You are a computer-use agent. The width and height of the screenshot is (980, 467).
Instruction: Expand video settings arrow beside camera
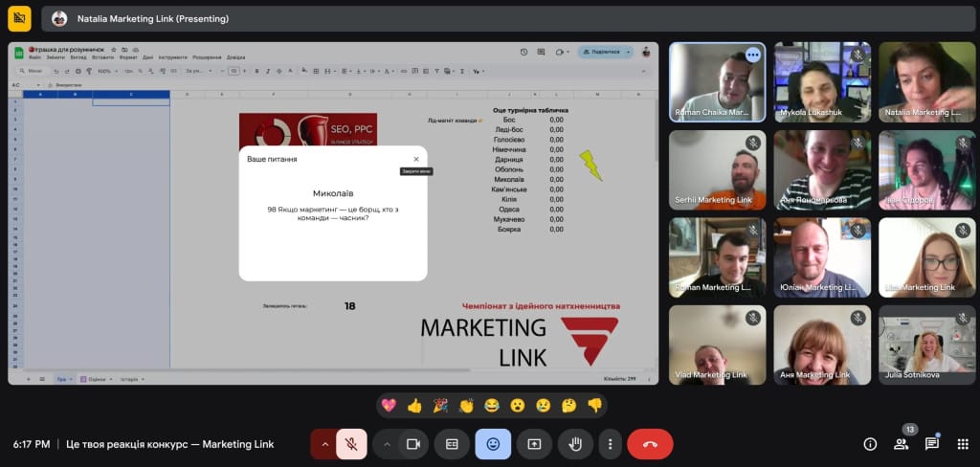tap(387, 444)
